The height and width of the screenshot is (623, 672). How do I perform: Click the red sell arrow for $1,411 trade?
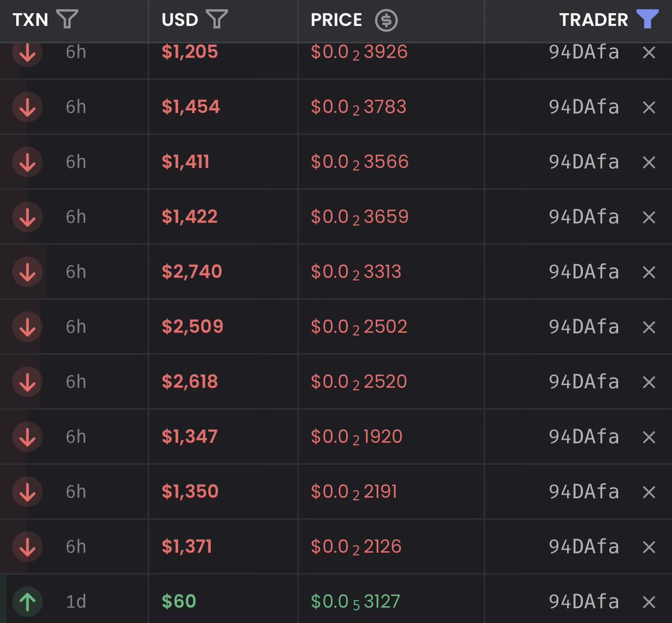coord(27,162)
